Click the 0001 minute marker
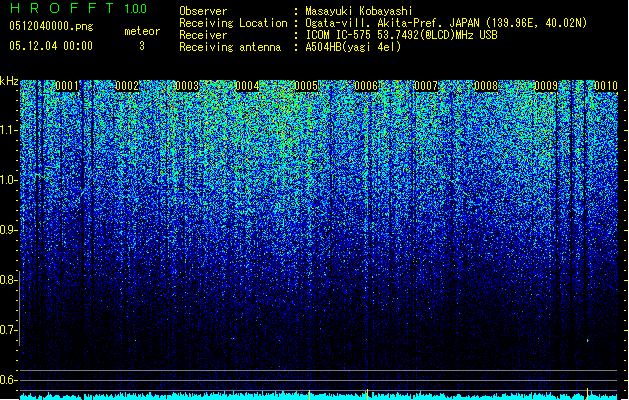Image resolution: width=629 pixels, height=400 pixels. (x=67, y=86)
